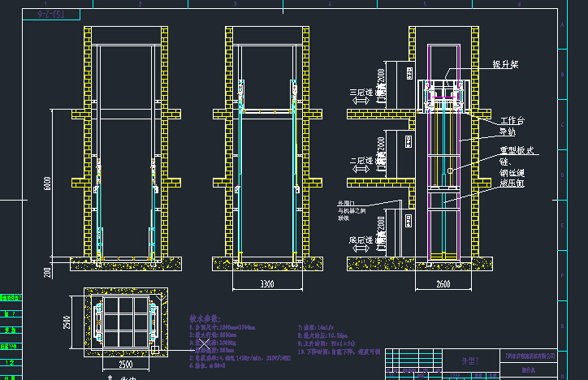Viewport: 588px width, 380px height.
Task: Click the mirrored TSJ-2-6 drawing number box
Action: [x=51, y=15]
